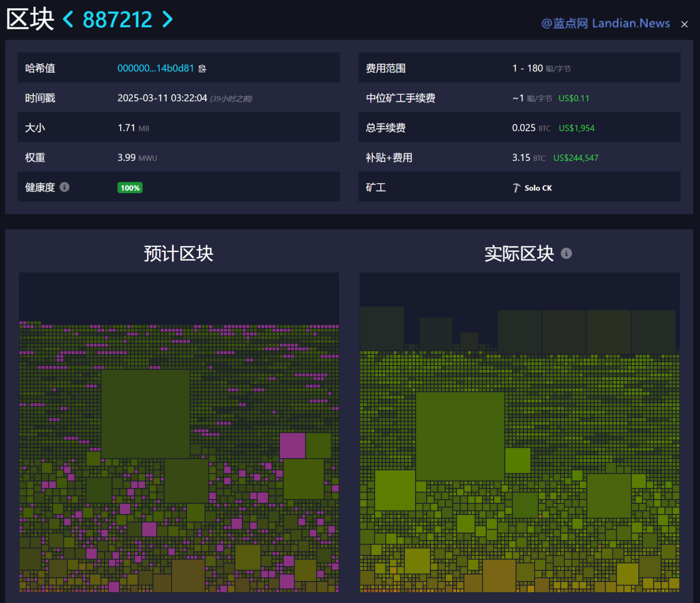Select the Solo CK miner pickaxe icon
Screen dimensions: 700x603
click(x=517, y=188)
